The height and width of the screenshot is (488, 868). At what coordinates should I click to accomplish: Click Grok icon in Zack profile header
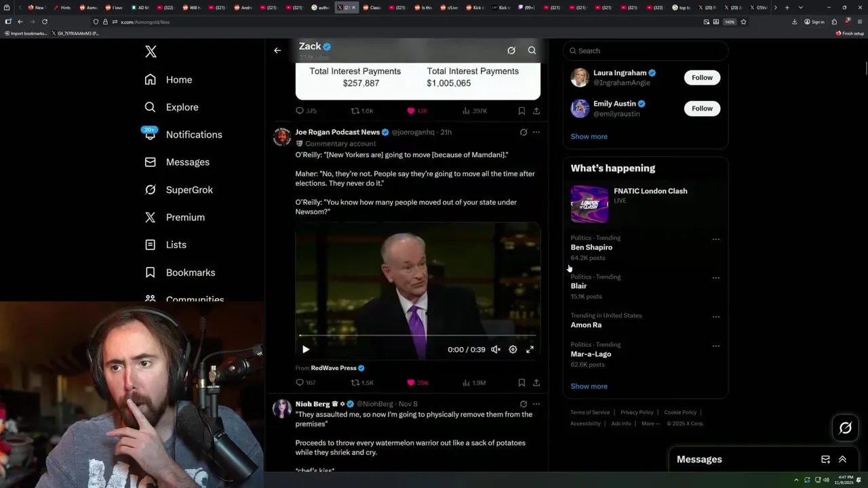click(x=511, y=50)
